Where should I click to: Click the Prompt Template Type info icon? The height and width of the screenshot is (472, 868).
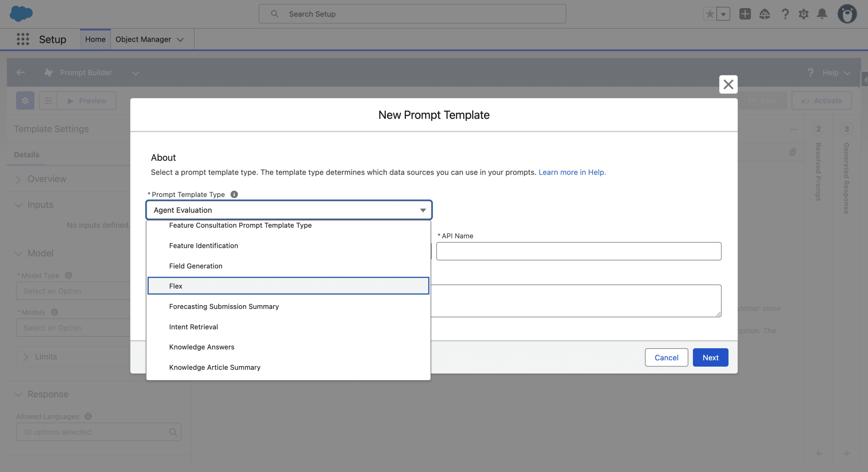point(234,194)
